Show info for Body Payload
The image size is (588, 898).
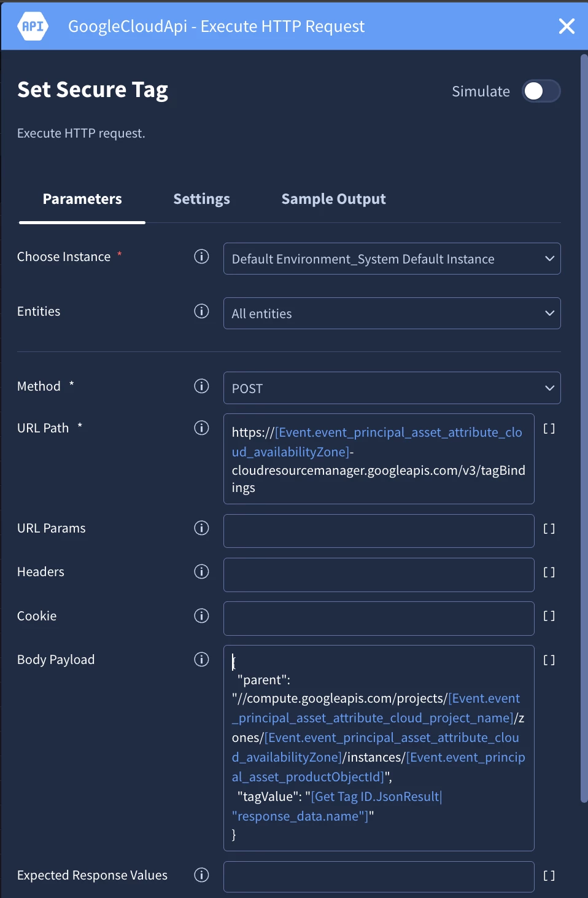point(201,659)
